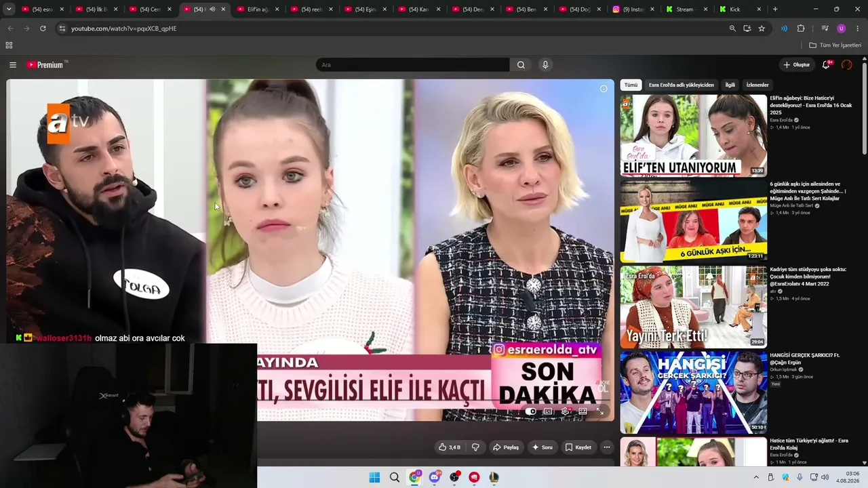868x488 pixels.
Task: Open the YouTube account avatar menu
Action: pyautogui.click(x=846, y=65)
